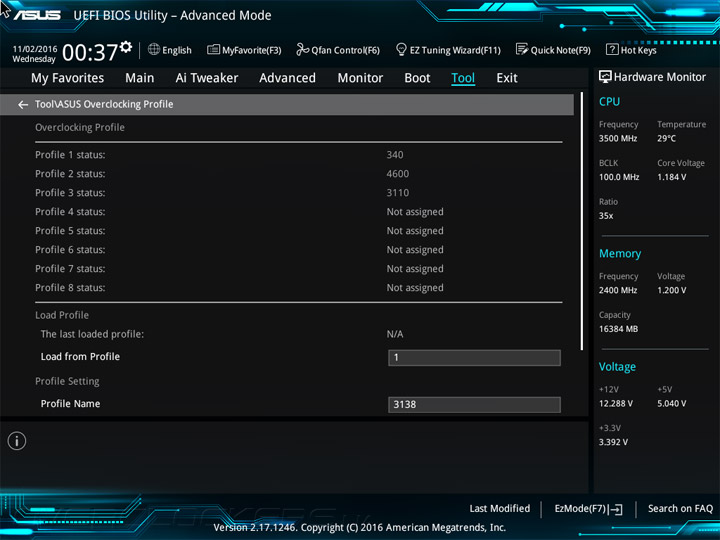Click the CPU ratio value 35x
Image resolution: width=720 pixels, height=540 pixels.
606,216
